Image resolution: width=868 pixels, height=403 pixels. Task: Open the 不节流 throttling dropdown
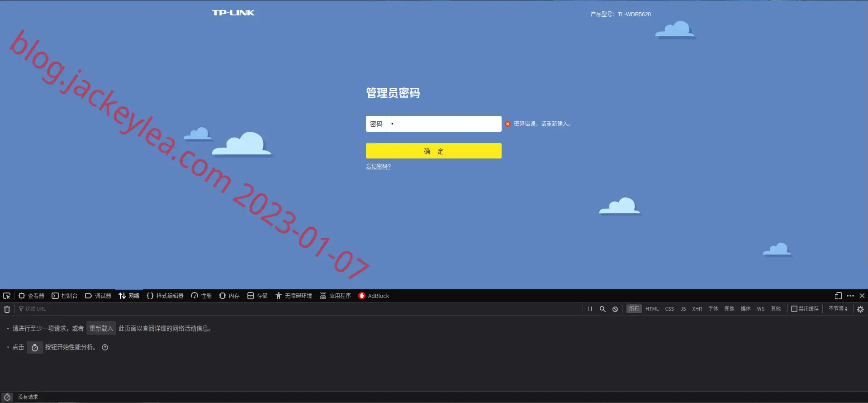(838, 308)
